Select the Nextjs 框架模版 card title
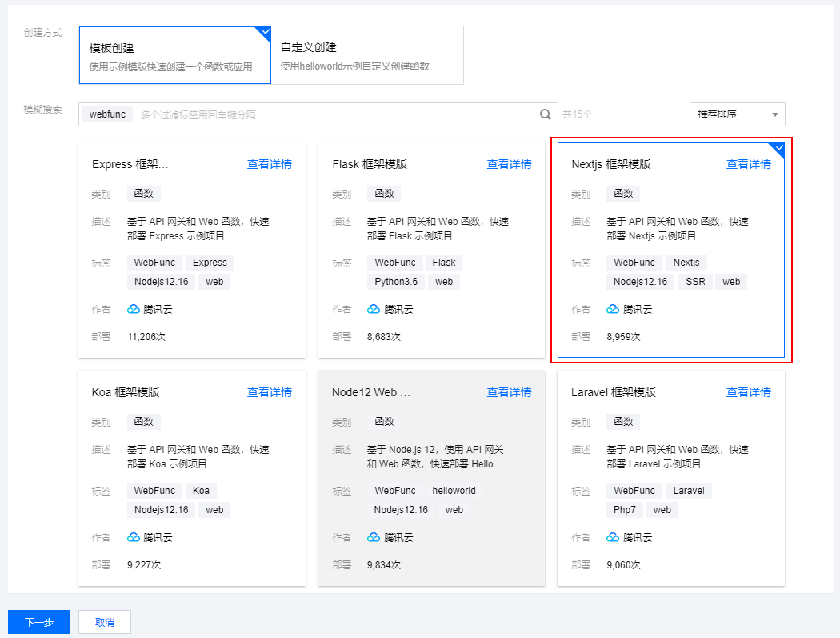Viewport: 840px width, 638px height. point(611,164)
